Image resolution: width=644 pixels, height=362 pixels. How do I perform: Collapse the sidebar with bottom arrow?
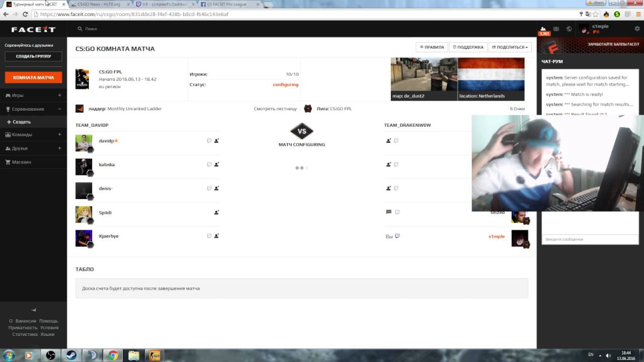tap(34, 310)
